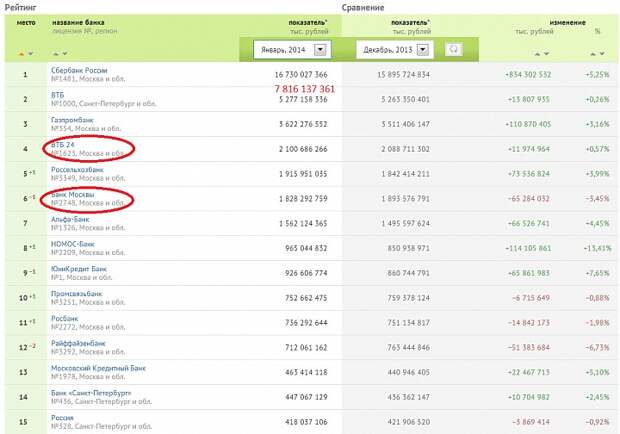Select December value 15 895 724 834
Screen dimensions: 620x434
(403, 74)
